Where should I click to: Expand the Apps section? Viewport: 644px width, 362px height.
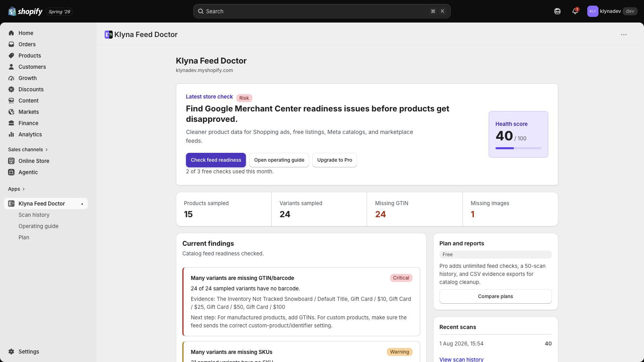point(17,189)
